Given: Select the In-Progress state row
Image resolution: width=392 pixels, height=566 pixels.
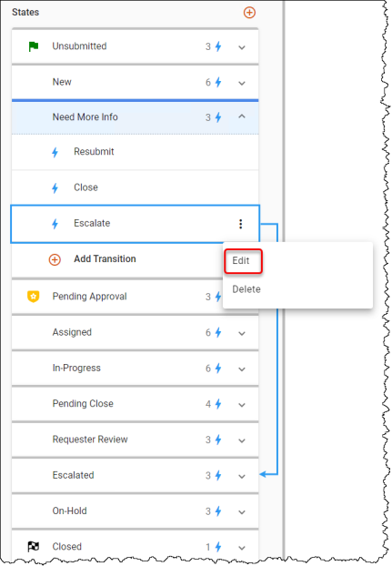Looking at the screenshot, I should click(x=136, y=369).
